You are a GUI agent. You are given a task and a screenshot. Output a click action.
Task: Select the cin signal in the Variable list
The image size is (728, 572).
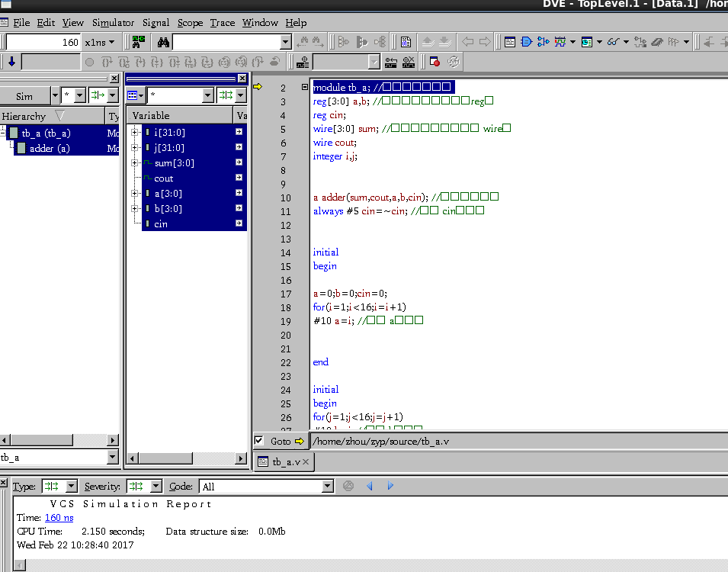point(161,224)
